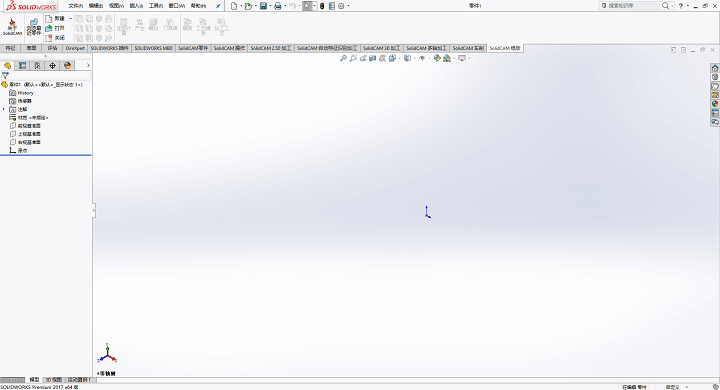Open Design Library icon in task pane
720x390 pixels.
[x=715, y=77]
